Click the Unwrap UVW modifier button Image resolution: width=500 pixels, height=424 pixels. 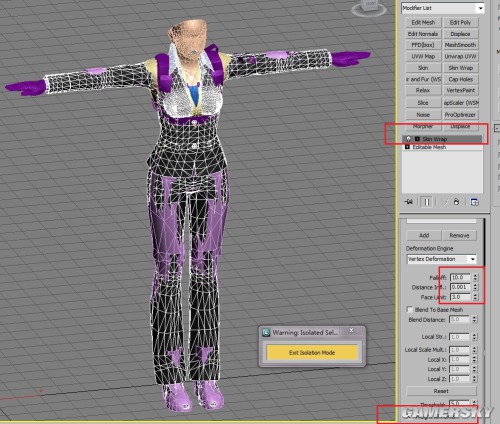460,56
